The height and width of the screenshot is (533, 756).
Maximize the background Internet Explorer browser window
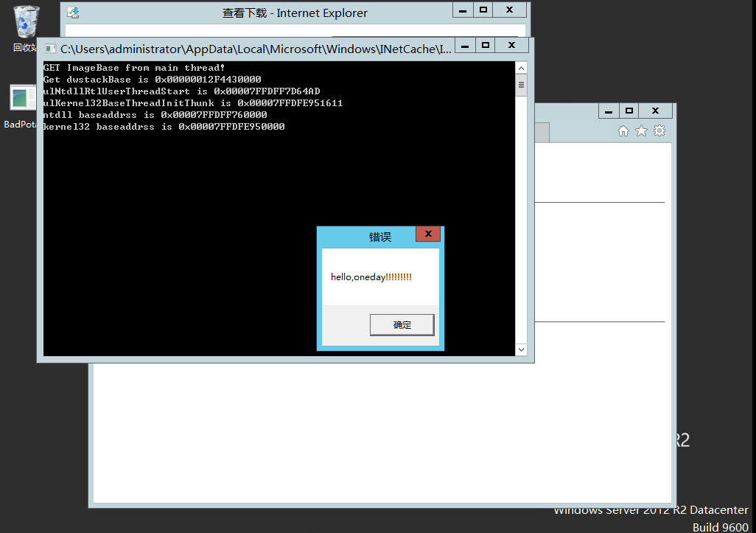point(629,111)
